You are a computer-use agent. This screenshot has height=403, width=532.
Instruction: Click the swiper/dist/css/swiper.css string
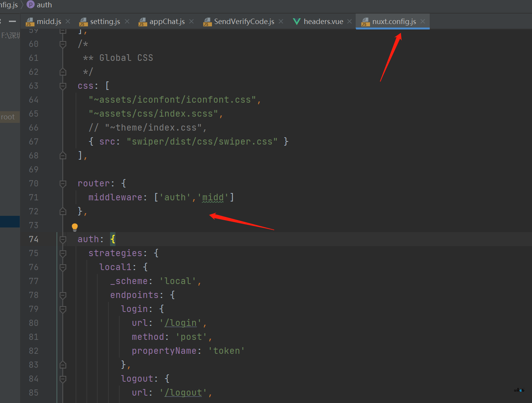click(202, 141)
